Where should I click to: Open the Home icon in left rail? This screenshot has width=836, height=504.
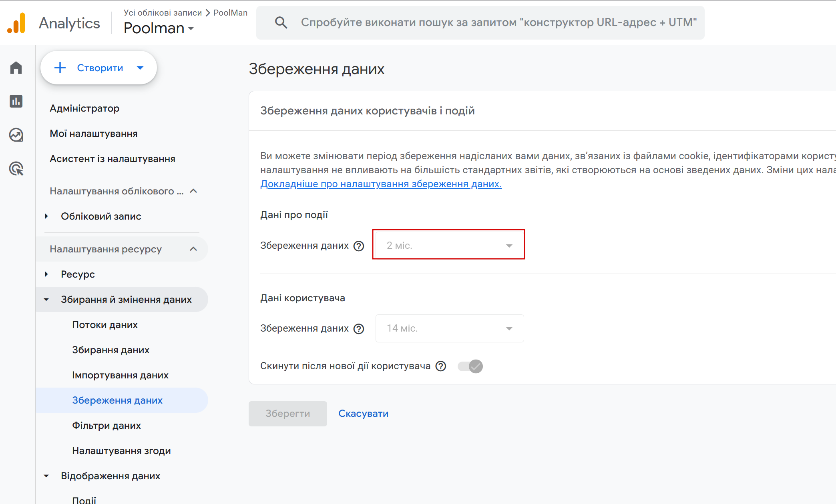coord(16,68)
